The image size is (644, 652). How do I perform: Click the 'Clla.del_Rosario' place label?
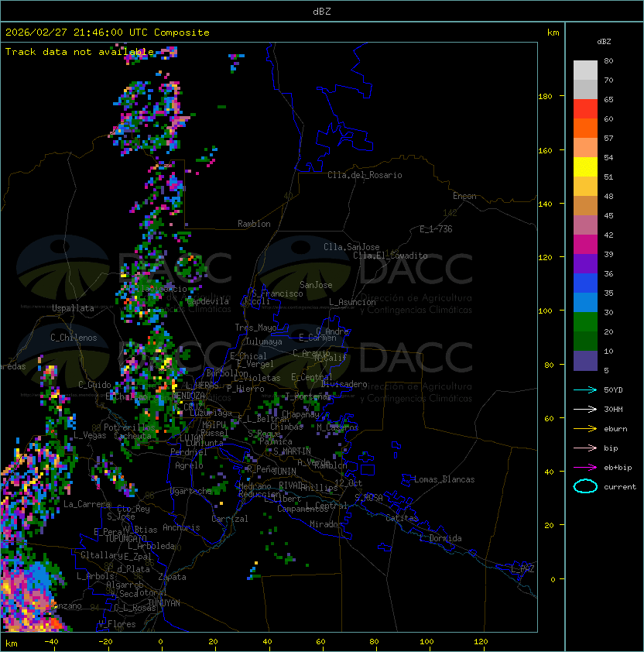pyautogui.click(x=365, y=175)
